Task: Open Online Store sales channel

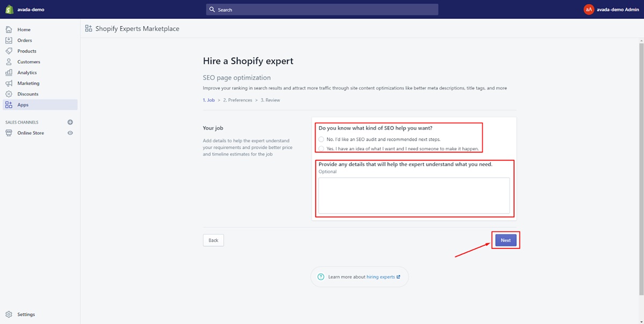Action: tap(31, 133)
